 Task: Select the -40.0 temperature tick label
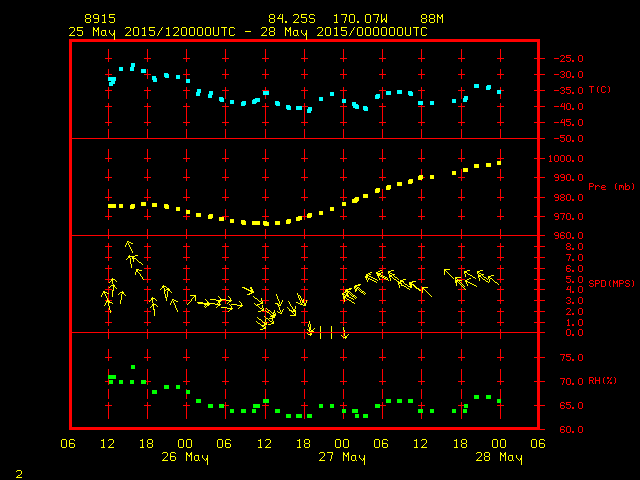569,107
